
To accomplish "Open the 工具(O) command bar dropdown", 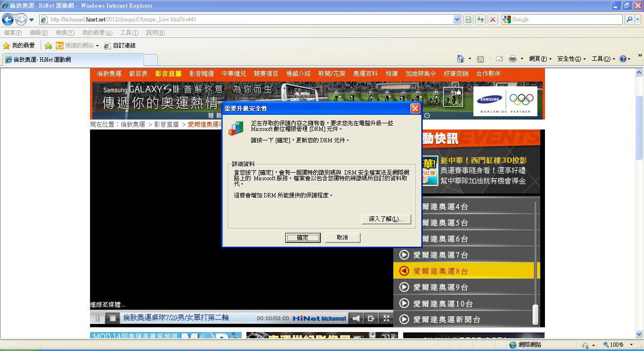I will tap(603, 59).
